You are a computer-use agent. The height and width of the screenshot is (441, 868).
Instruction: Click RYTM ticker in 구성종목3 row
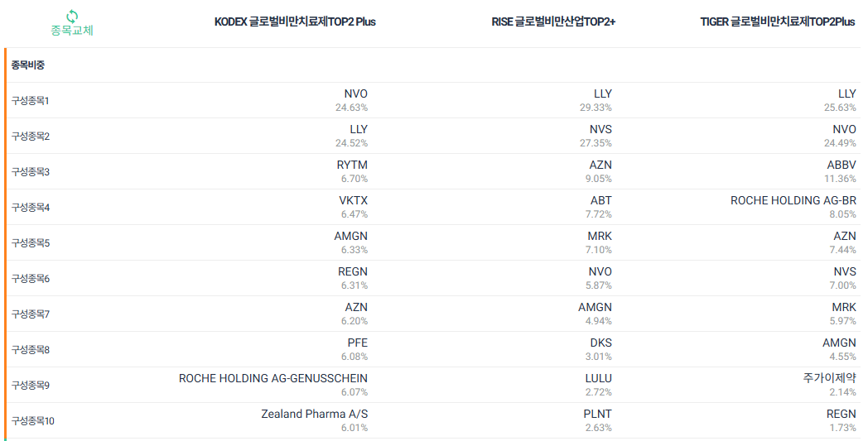[352, 165]
